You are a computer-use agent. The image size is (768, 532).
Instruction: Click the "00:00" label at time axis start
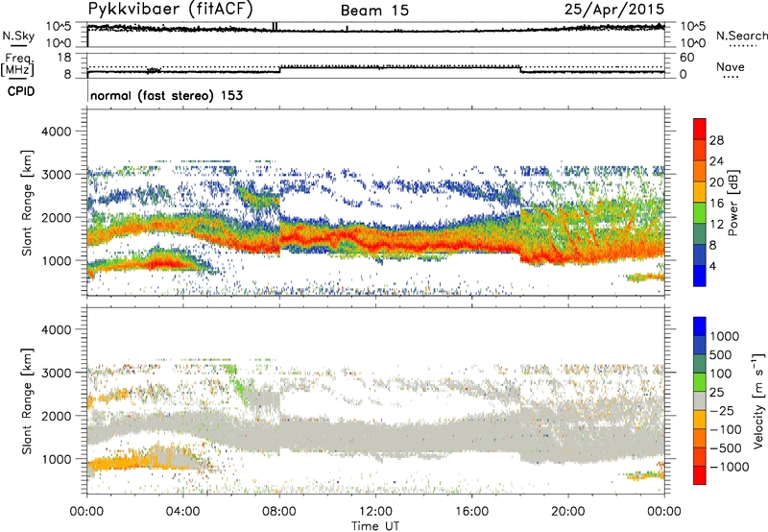coord(86,512)
